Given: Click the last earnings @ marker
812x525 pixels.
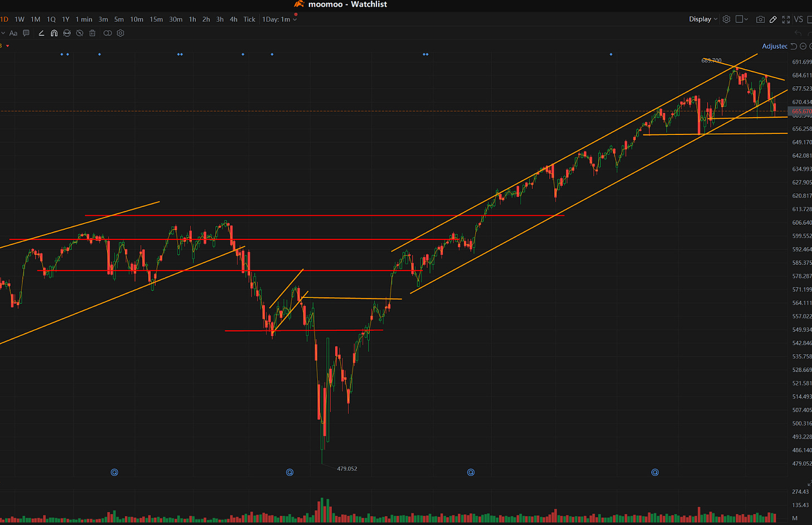Looking at the screenshot, I should (655, 472).
